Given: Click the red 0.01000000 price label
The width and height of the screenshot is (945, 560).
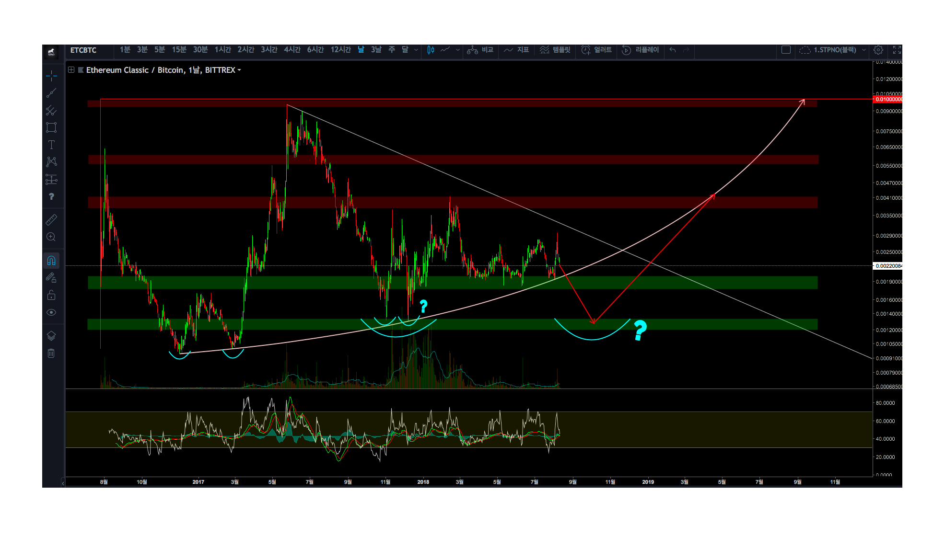Looking at the screenshot, I should click(888, 99).
